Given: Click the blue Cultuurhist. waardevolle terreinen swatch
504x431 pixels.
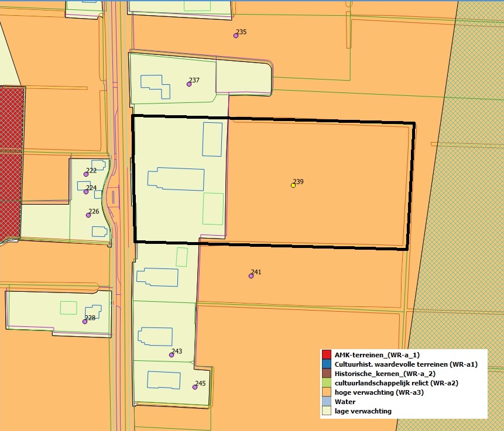Looking at the screenshot, I should click(x=327, y=364).
